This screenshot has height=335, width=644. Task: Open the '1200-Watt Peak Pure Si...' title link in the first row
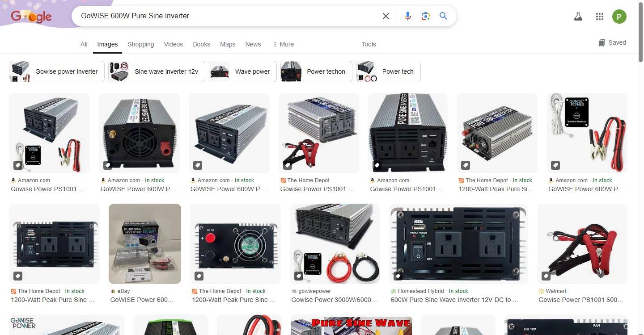tap(496, 189)
